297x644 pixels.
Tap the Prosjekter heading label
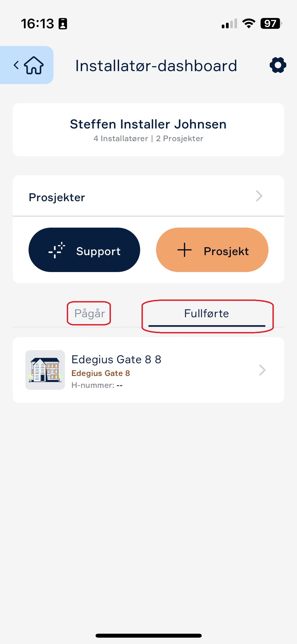(x=57, y=197)
